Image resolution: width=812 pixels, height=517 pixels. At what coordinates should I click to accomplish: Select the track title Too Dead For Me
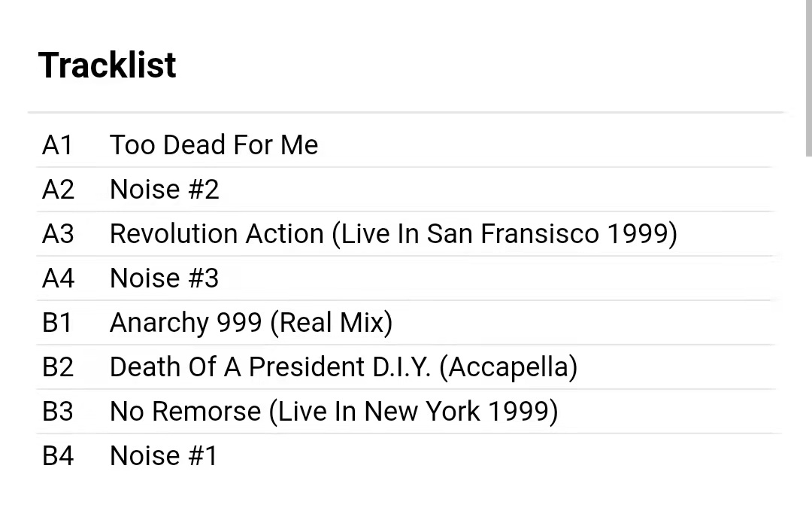click(214, 144)
